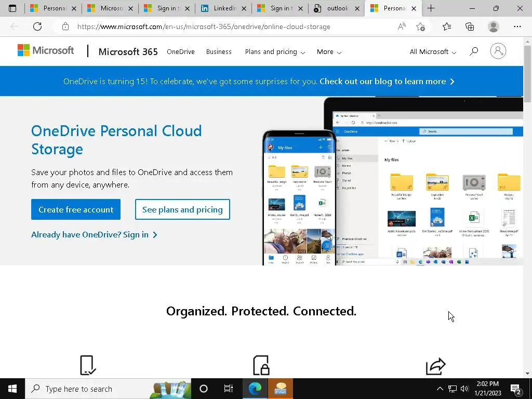Open the Favorites list icon
Image resolution: width=532 pixels, height=399 pixels.
pos(447,26)
